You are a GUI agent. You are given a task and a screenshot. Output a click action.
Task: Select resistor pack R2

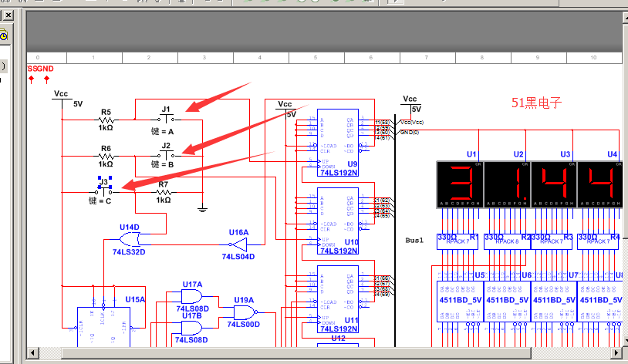pos(507,241)
